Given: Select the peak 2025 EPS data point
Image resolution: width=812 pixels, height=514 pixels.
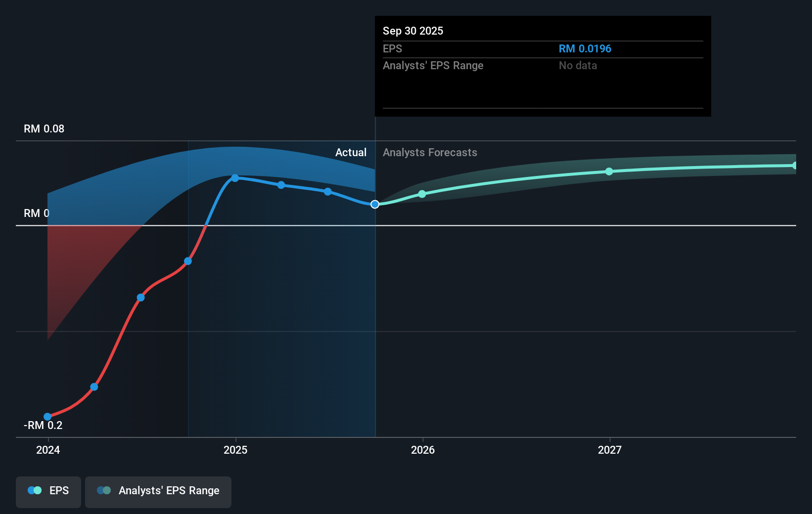Looking at the screenshot, I should (x=235, y=178).
